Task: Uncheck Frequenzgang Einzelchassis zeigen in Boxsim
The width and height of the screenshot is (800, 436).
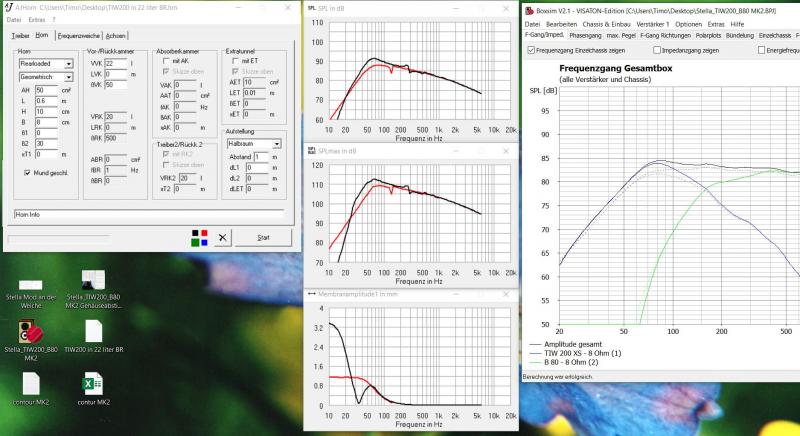Action: click(x=531, y=50)
